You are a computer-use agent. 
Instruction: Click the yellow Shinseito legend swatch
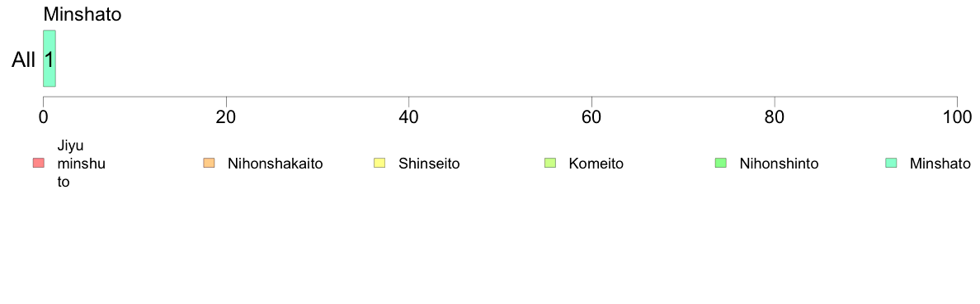[379, 164]
